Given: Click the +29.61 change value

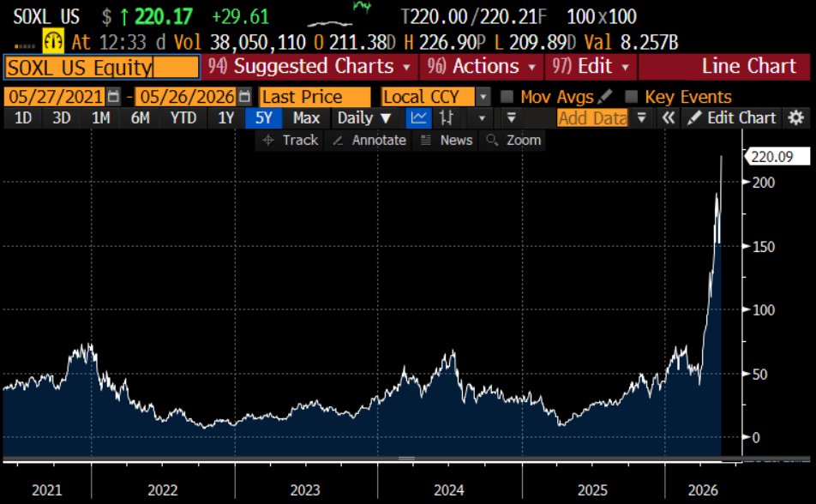Looking at the screenshot, I should tap(240, 16).
